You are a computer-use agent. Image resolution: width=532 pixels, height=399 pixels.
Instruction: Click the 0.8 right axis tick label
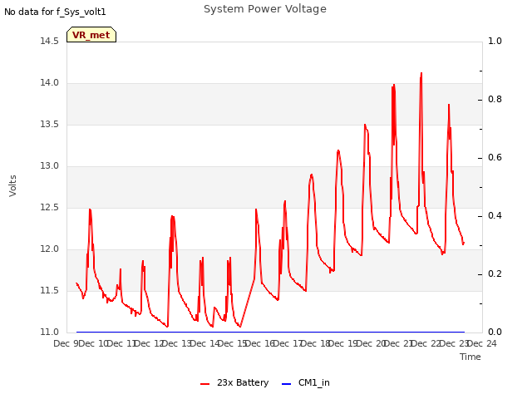[x=495, y=100]
